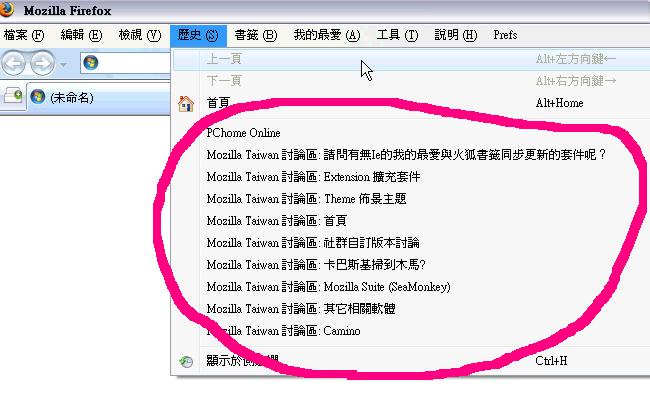Click the tab's globe favicon
650x400 pixels.
coord(38,97)
